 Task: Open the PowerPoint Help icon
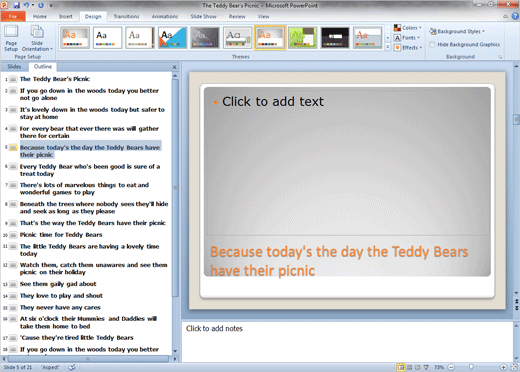515,16
